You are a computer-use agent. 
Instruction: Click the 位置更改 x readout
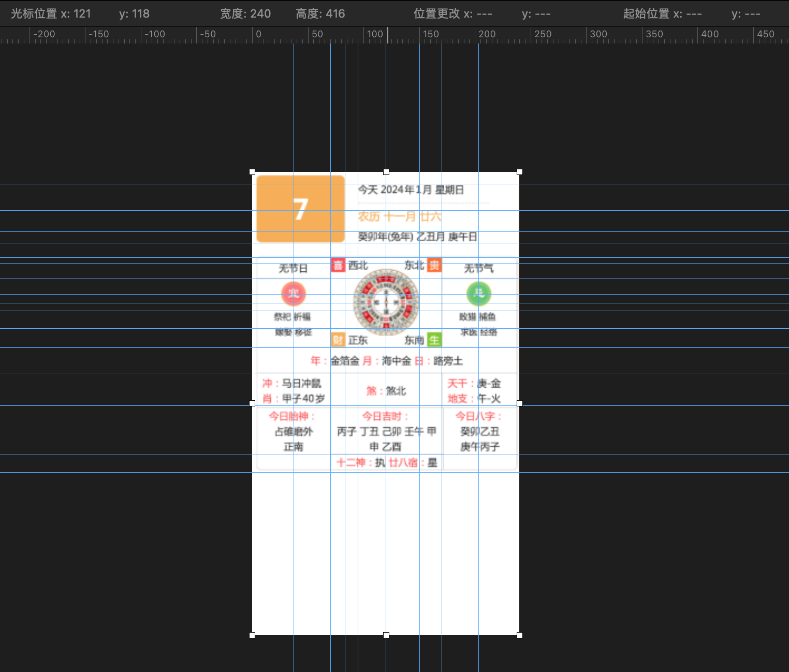pyautogui.click(x=453, y=13)
